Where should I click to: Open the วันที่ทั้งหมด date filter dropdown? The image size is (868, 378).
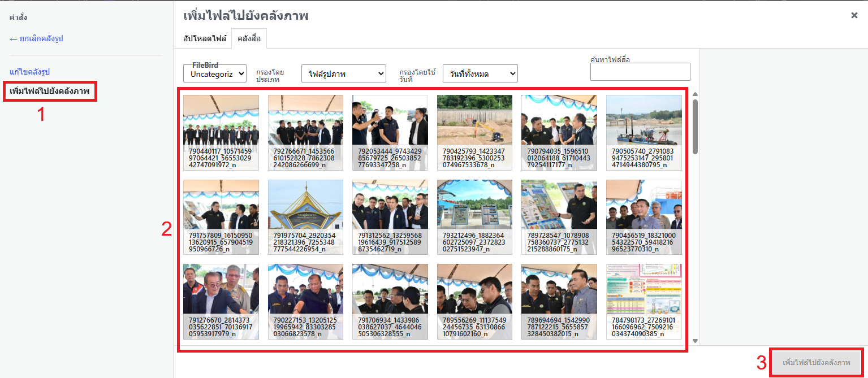(480, 73)
